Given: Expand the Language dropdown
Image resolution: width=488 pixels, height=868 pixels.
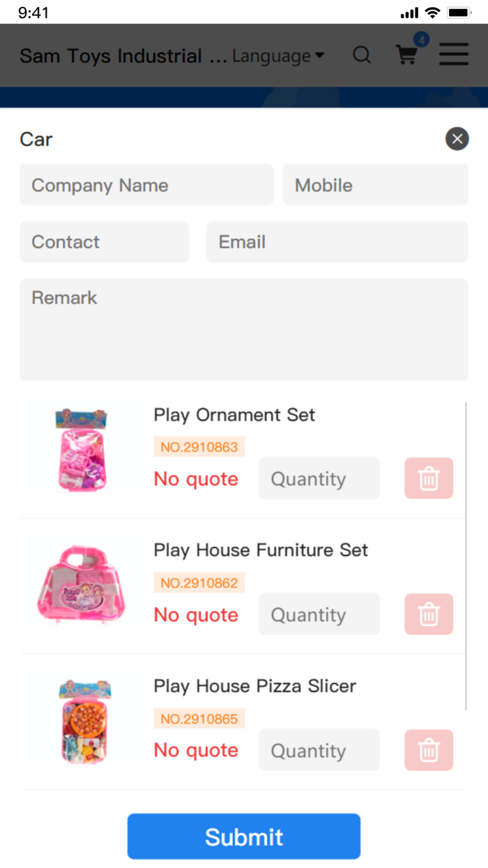Looking at the screenshot, I should 278,56.
